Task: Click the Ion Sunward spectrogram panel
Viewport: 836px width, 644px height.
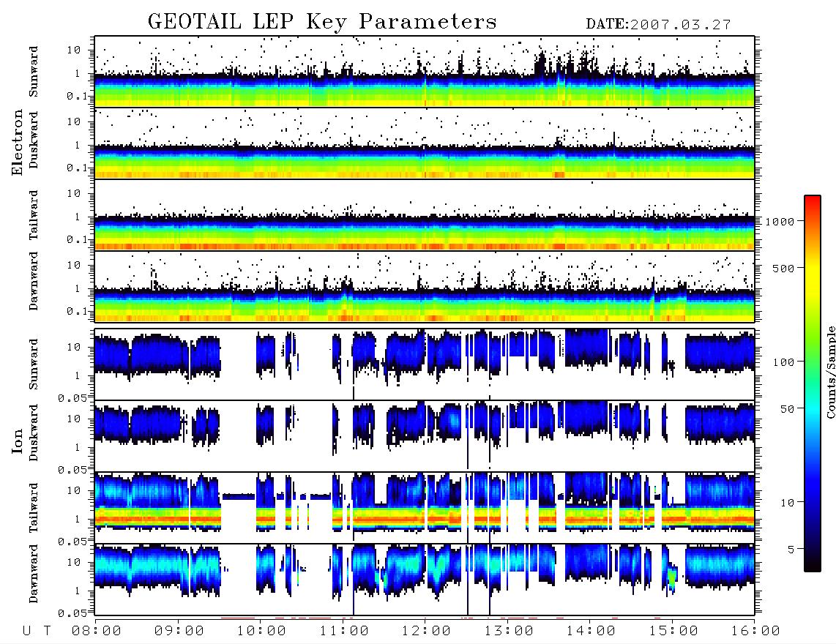Action: click(x=425, y=364)
